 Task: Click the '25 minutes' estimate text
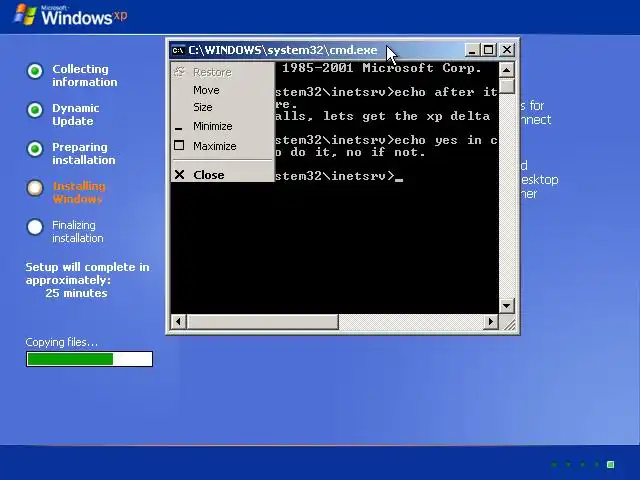tap(76, 293)
